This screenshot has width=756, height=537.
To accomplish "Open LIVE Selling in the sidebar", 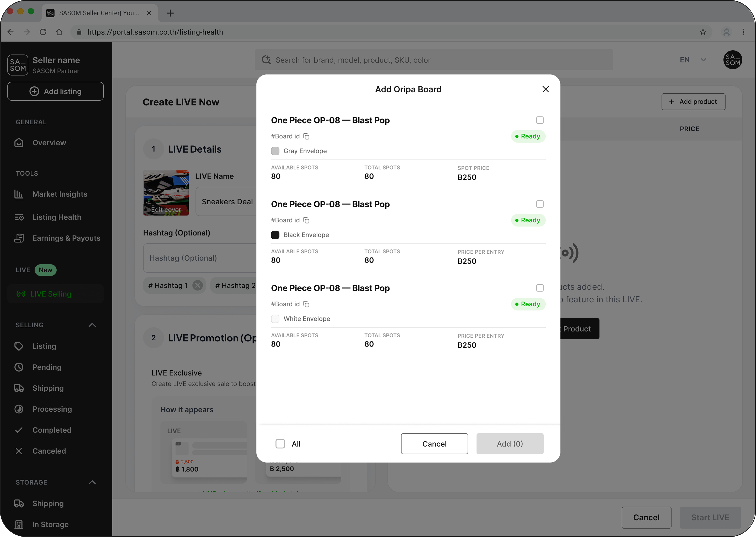I will tap(56, 294).
